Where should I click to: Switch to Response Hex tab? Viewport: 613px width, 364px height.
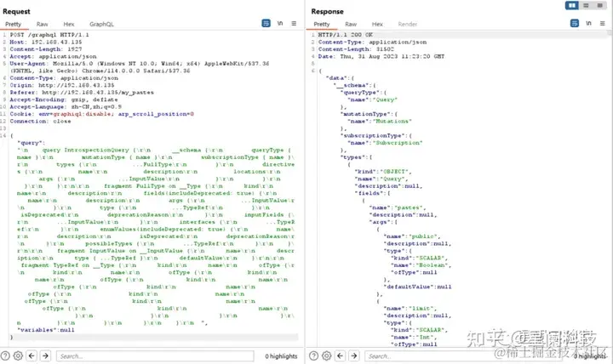(x=377, y=24)
